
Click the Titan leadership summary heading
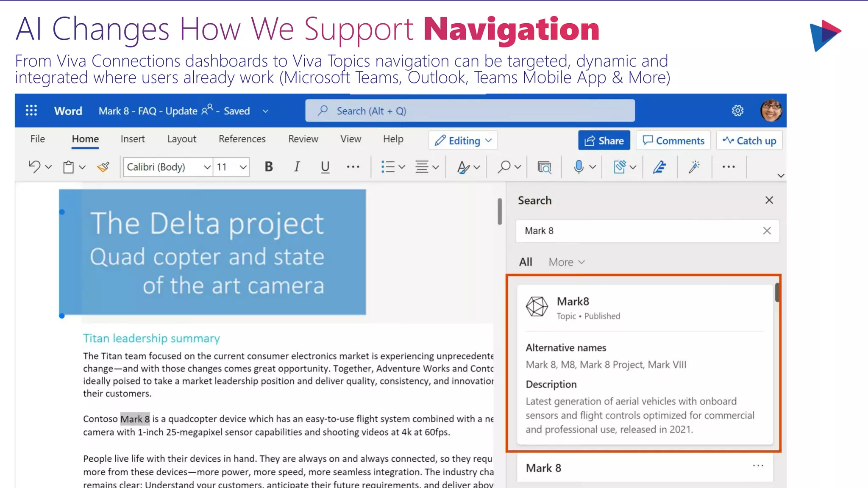pos(151,338)
